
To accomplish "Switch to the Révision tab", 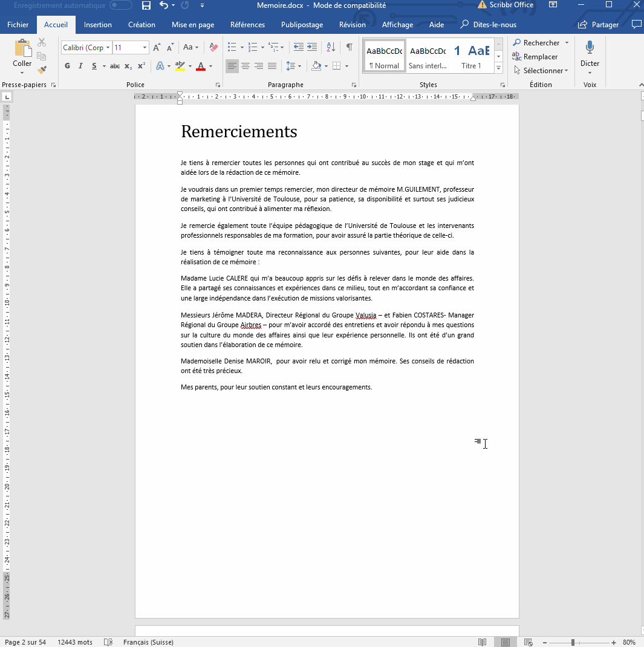I will pos(353,25).
